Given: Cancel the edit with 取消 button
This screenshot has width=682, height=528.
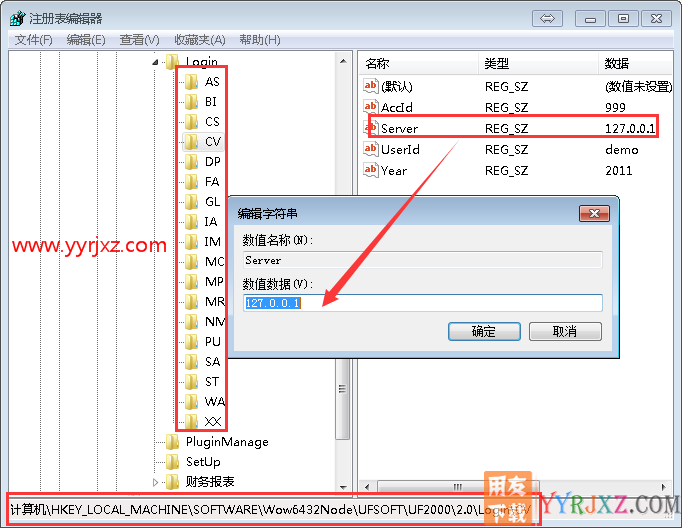Looking at the screenshot, I should 565,331.
